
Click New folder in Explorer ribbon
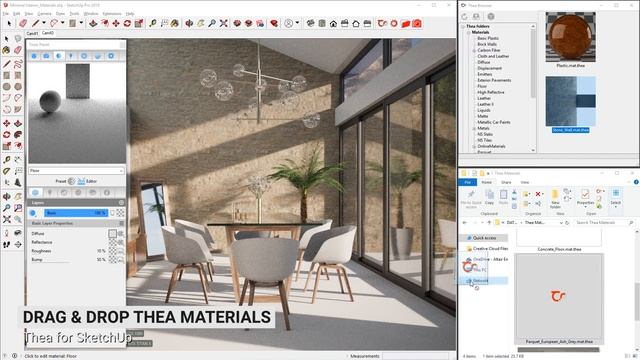pyautogui.click(x=555, y=199)
